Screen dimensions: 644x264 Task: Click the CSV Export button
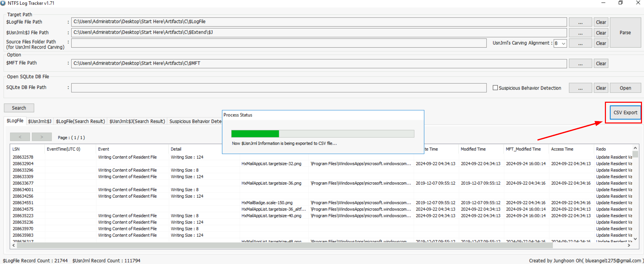625,113
